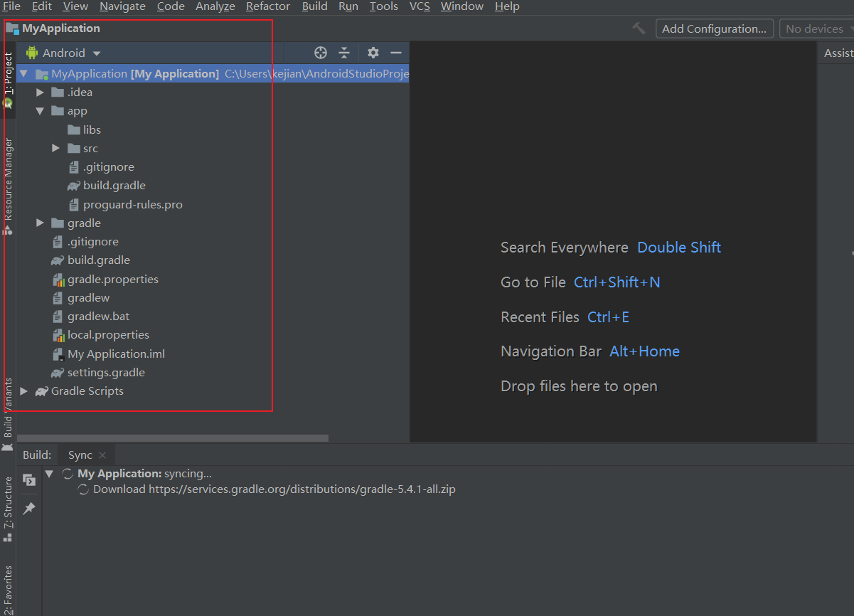This screenshot has height=616, width=854.
Task: Open the Navigate menu
Action: (122, 6)
